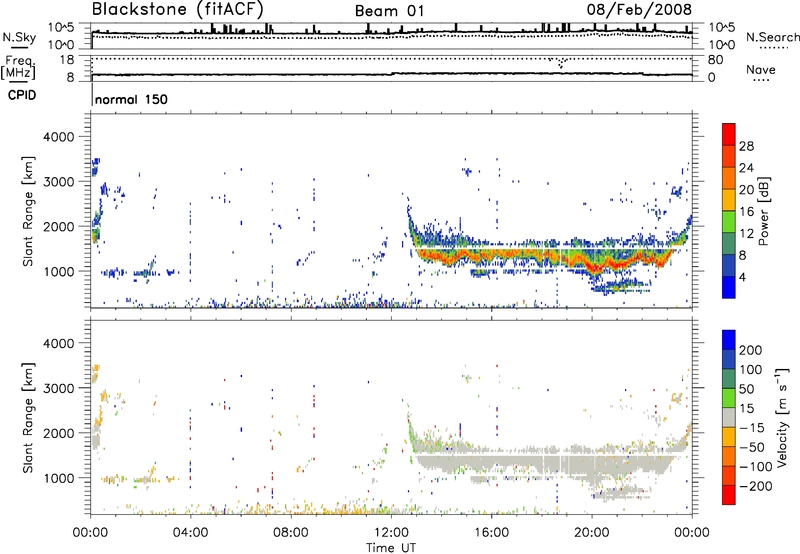This screenshot has height=554, width=800.
Task: Click the power colorbar tick value 28
Action: pyautogui.click(x=746, y=146)
